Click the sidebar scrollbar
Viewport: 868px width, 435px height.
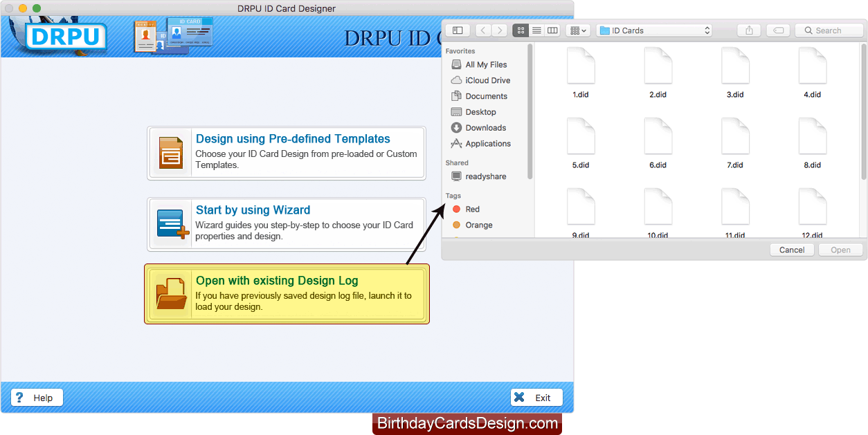click(x=530, y=111)
